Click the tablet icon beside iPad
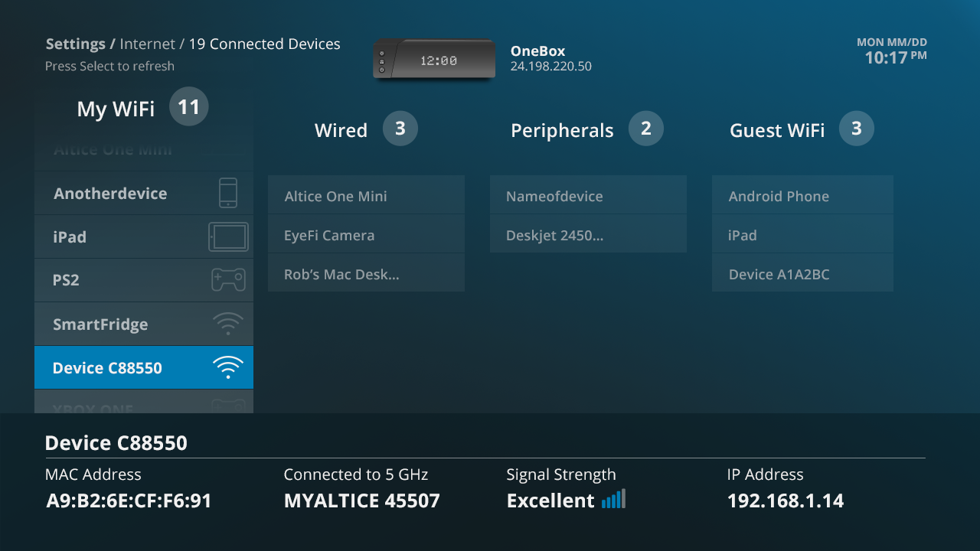Viewport: 980px width, 551px height. click(x=228, y=237)
